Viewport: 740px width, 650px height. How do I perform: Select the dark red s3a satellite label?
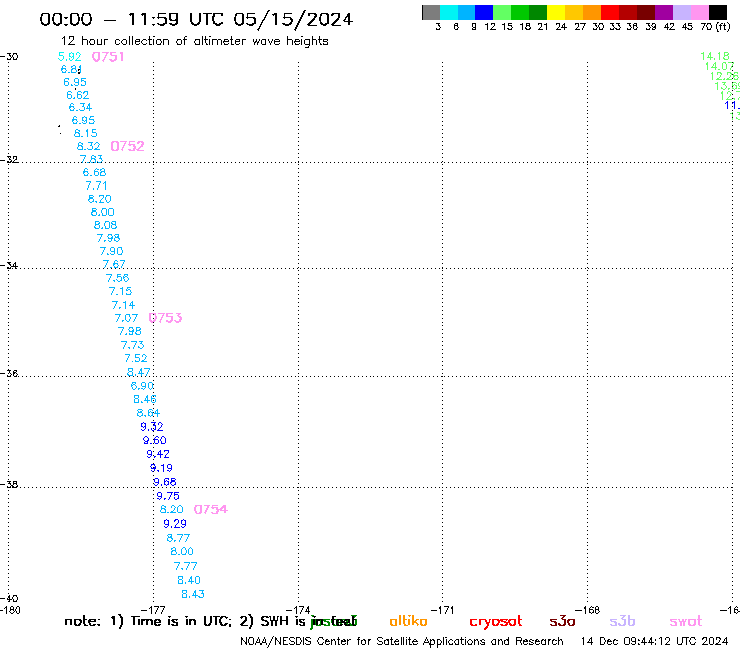click(x=562, y=621)
